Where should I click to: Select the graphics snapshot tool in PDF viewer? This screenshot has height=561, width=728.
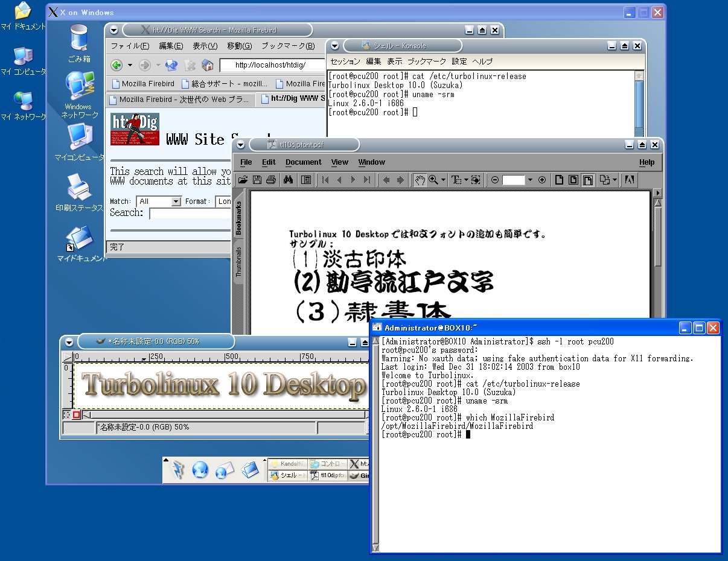[x=476, y=180]
